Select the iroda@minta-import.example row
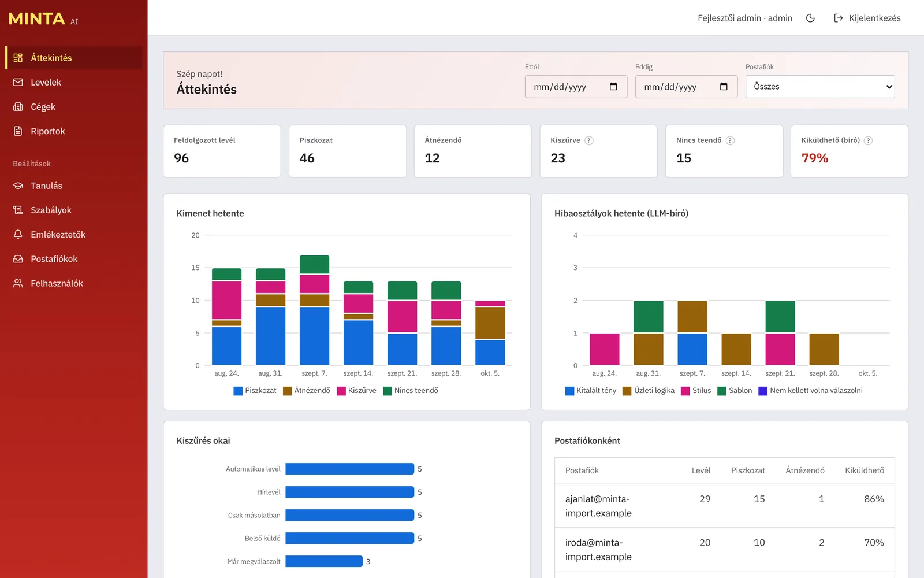924x578 pixels. 724,550
